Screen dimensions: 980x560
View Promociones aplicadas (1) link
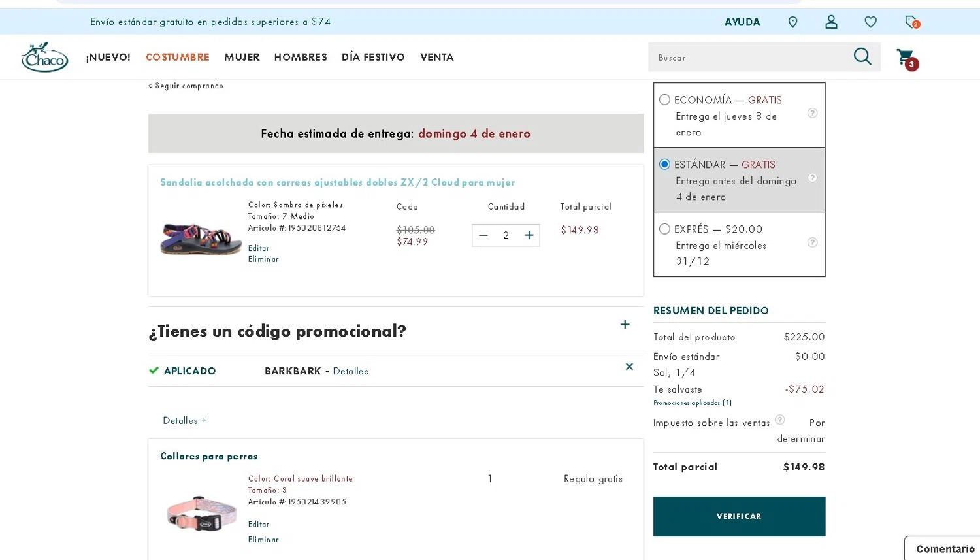(693, 403)
